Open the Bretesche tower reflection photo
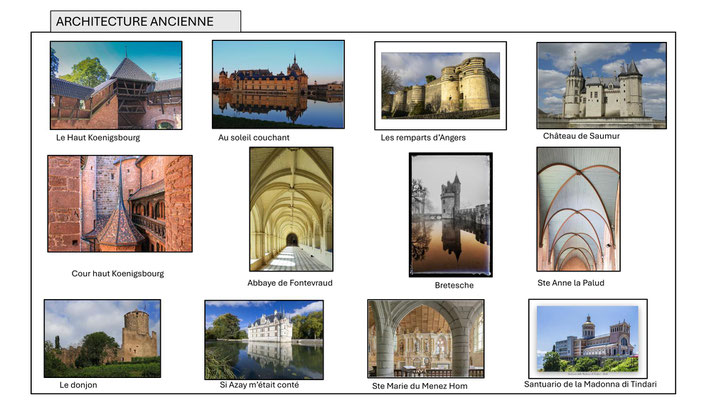The image size is (711, 400). [x=451, y=215]
